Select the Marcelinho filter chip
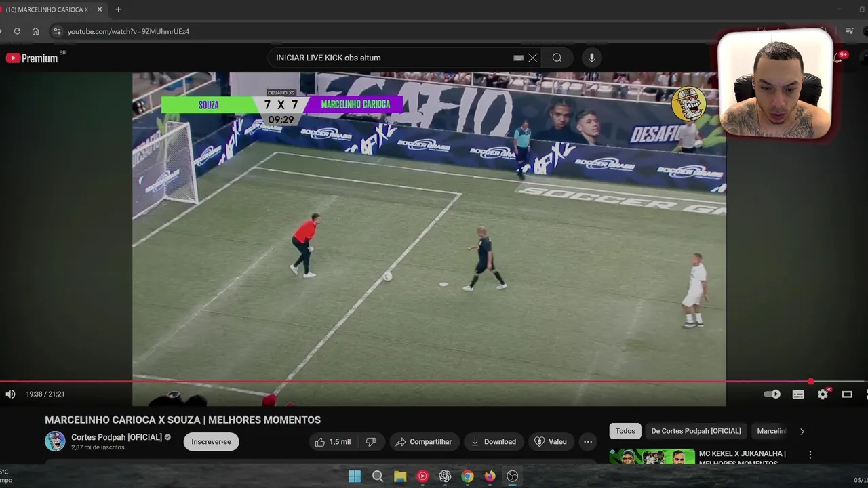The image size is (868, 488). pyautogui.click(x=771, y=431)
